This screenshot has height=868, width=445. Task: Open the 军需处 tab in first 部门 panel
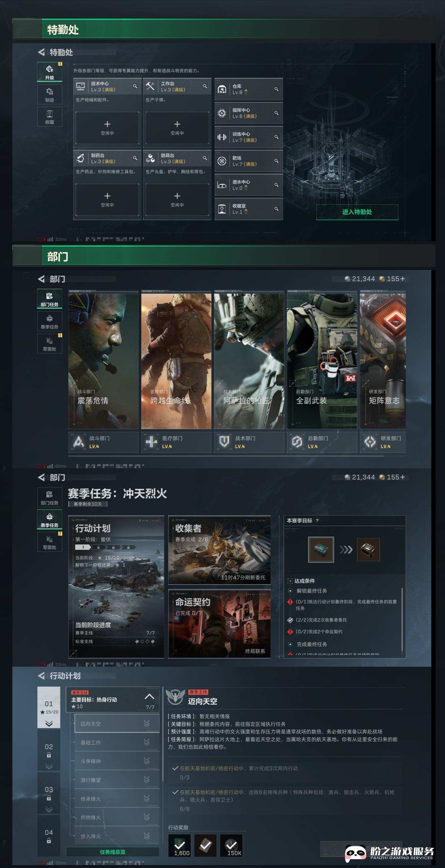(x=50, y=343)
